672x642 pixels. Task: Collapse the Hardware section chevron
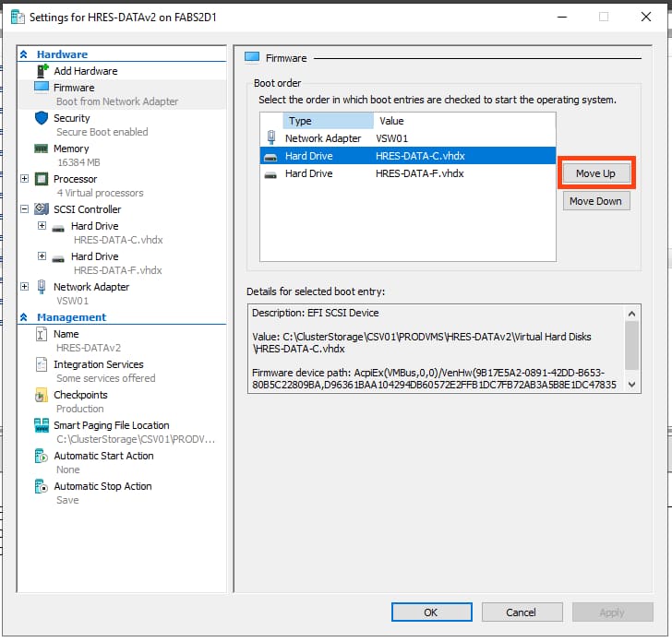coord(24,54)
